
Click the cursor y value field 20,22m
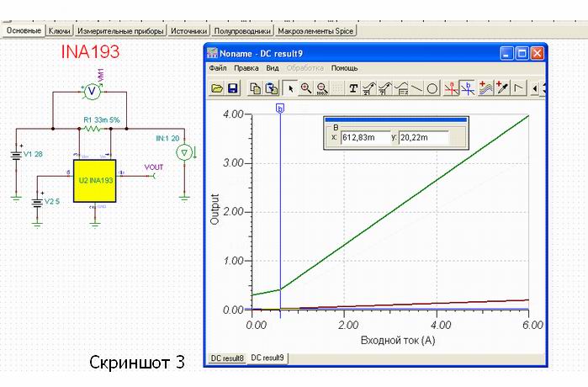[x=424, y=138]
